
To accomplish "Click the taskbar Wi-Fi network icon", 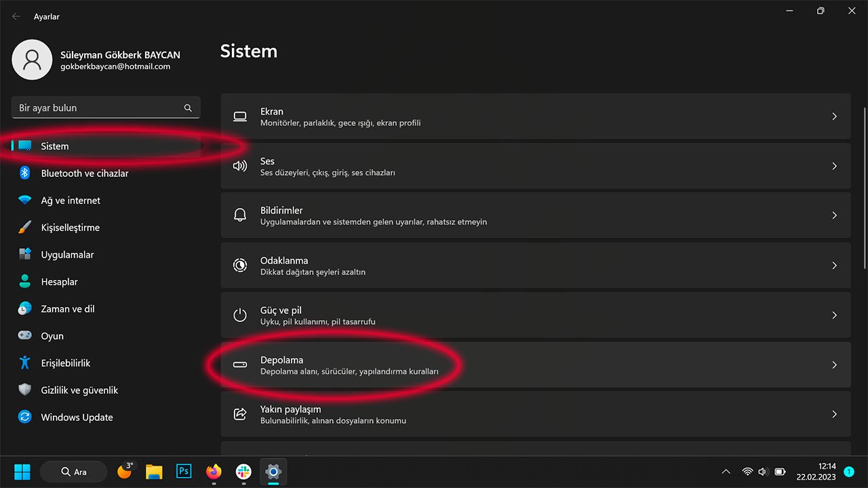I will click(747, 472).
